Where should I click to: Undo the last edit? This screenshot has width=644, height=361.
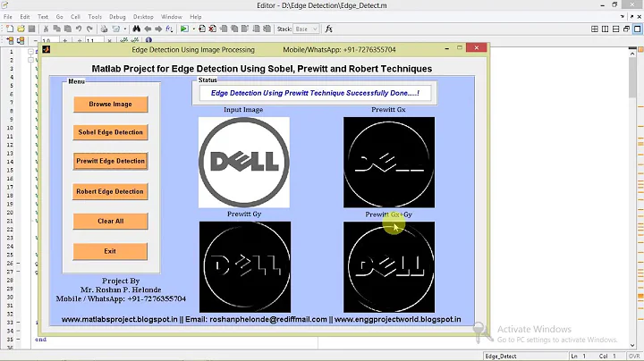click(79, 29)
